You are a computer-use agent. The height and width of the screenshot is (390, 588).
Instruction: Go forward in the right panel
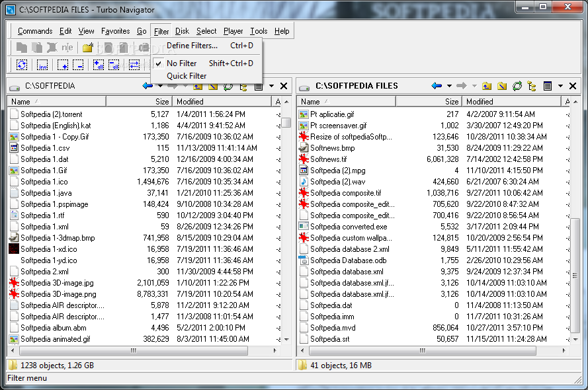(x=462, y=86)
